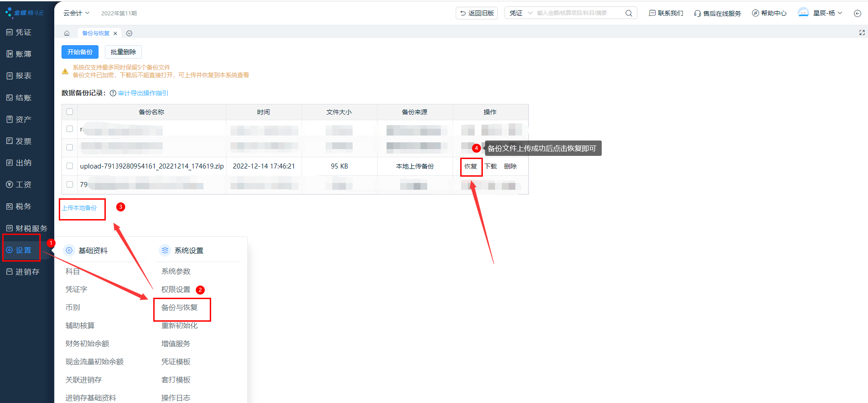868x403 pixels.
Task: Select 操作日志 menu item
Action: [176, 398]
